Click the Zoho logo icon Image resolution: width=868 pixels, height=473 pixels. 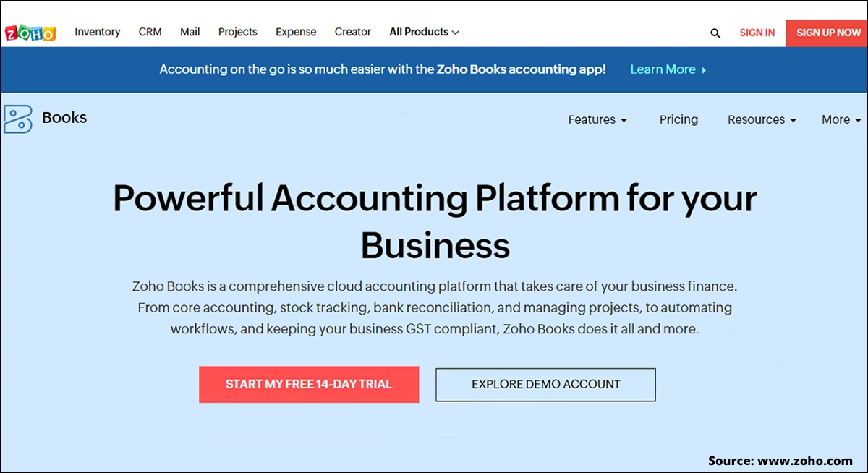tap(30, 33)
